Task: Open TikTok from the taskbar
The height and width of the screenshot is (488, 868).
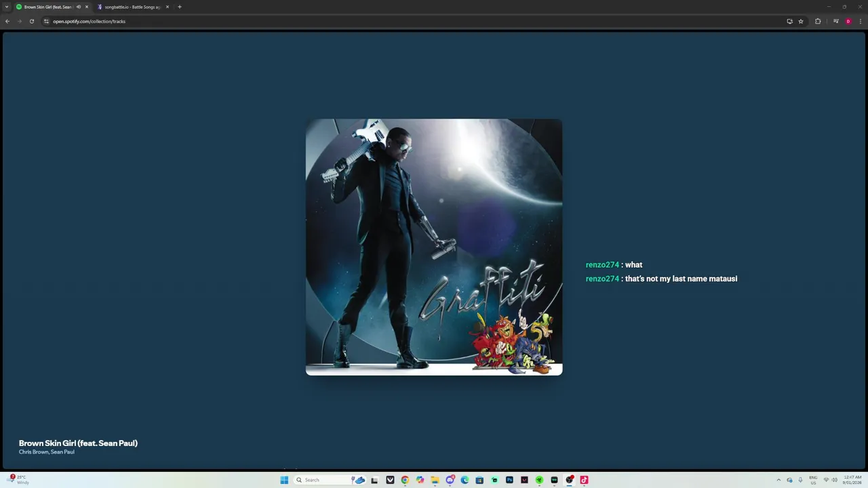Action: click(x=584, y=480)
